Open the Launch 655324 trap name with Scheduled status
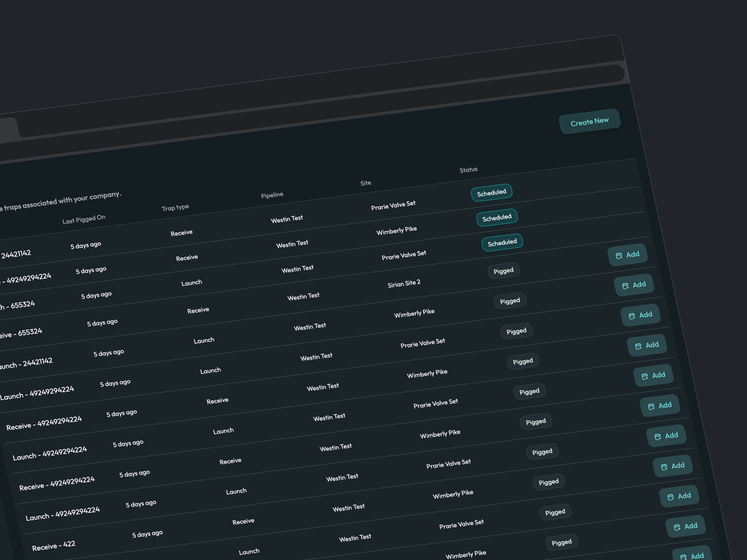Image resolution: width=747 pixels, height=560 pixels. 17,306
